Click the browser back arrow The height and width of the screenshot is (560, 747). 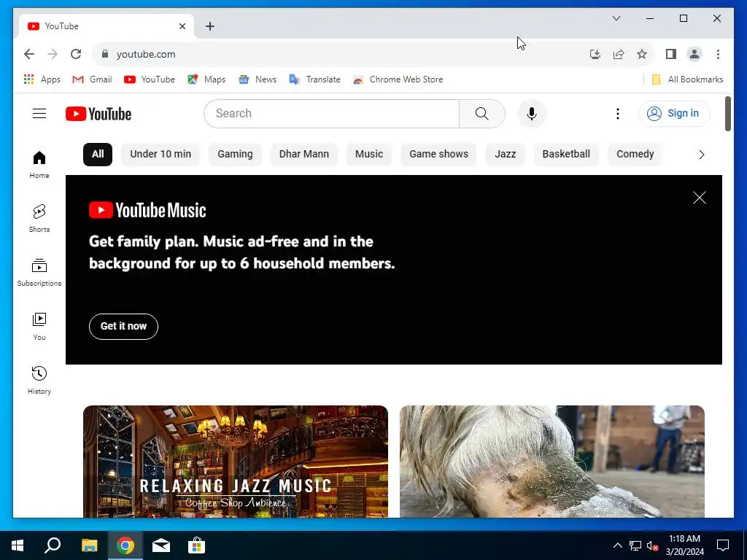pos(29,54)
